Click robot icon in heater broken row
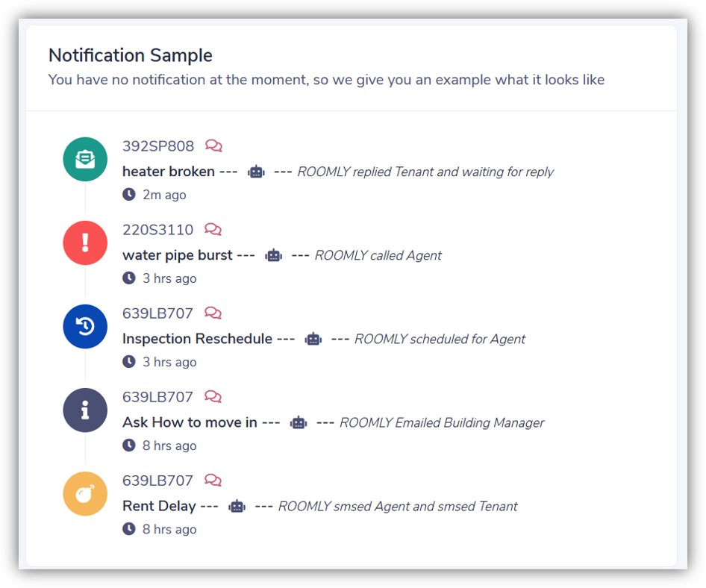706x588 pixels. 256,172
